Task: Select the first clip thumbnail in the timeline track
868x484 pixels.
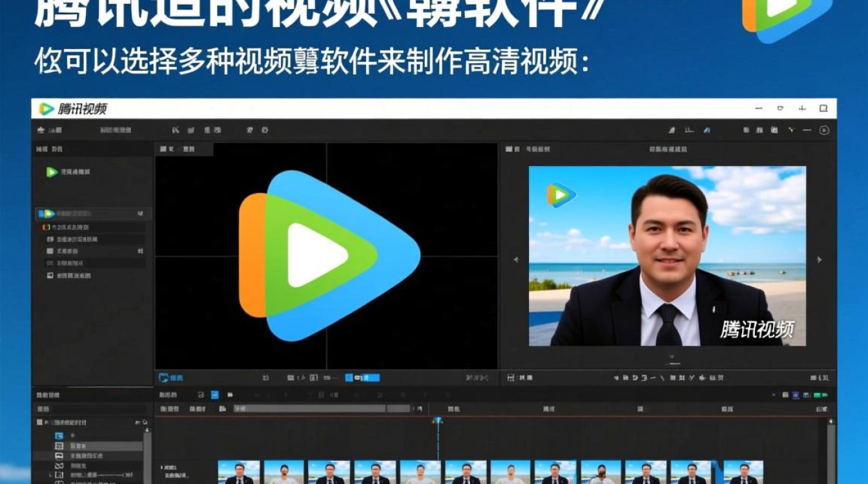Action: point(239,472)
